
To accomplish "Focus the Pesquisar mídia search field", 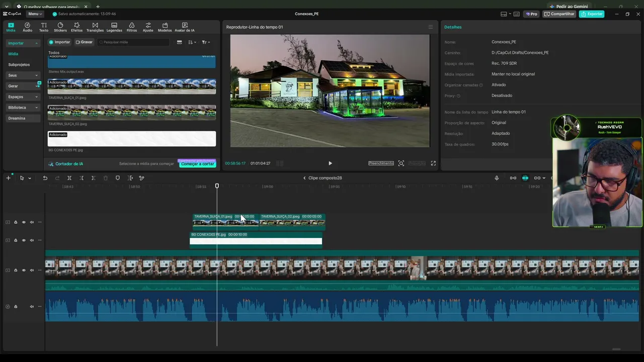I will 133,42.
